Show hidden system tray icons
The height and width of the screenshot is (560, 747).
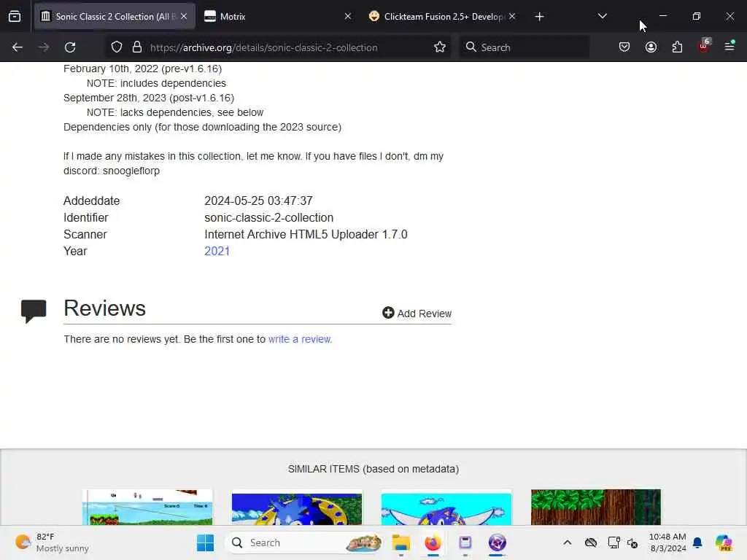coord(567,542)
